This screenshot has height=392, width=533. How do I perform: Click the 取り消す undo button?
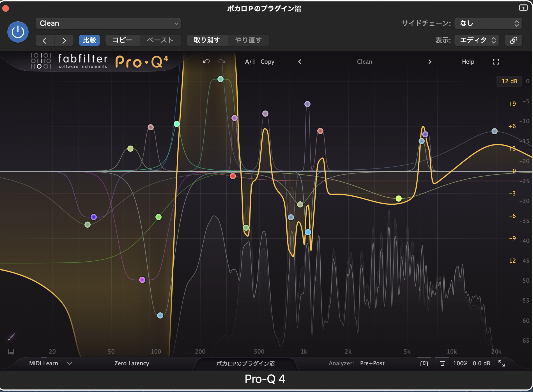tap(207, 40)
